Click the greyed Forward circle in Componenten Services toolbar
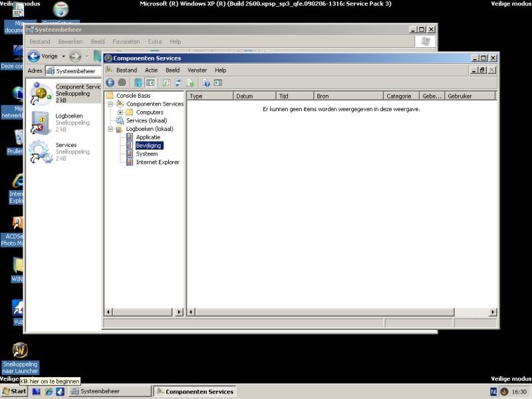Viewport: 532px width, 399px height. point(122,82)
